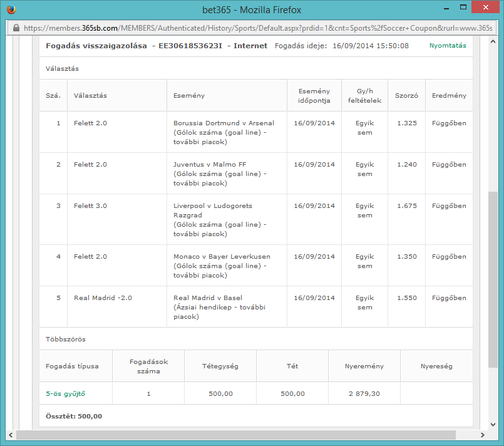Click the Esemény időpontja column header
504x446 pixels.
[314, 96]
